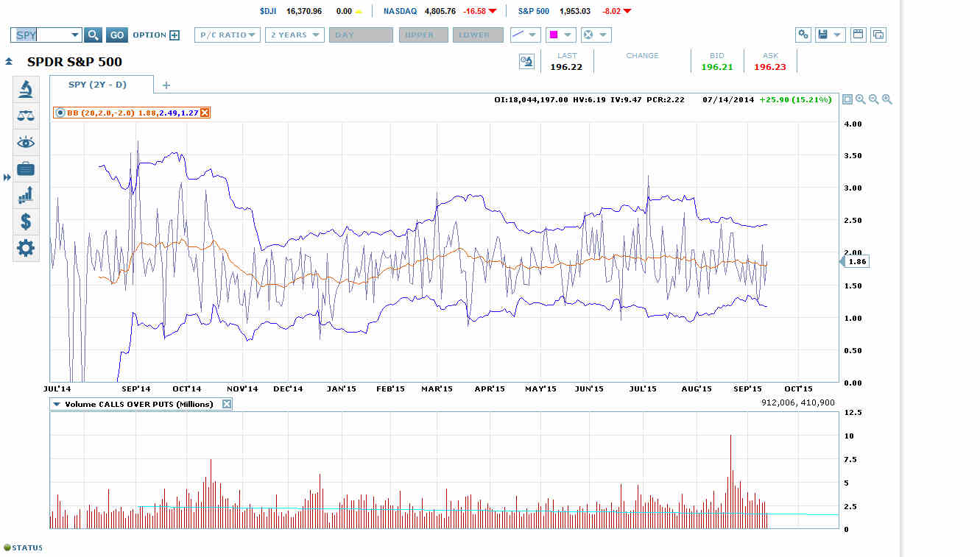This screenshot has width=980, height=557.
Task: Click the STATUS indicator icon
Action: click(7, 547)
